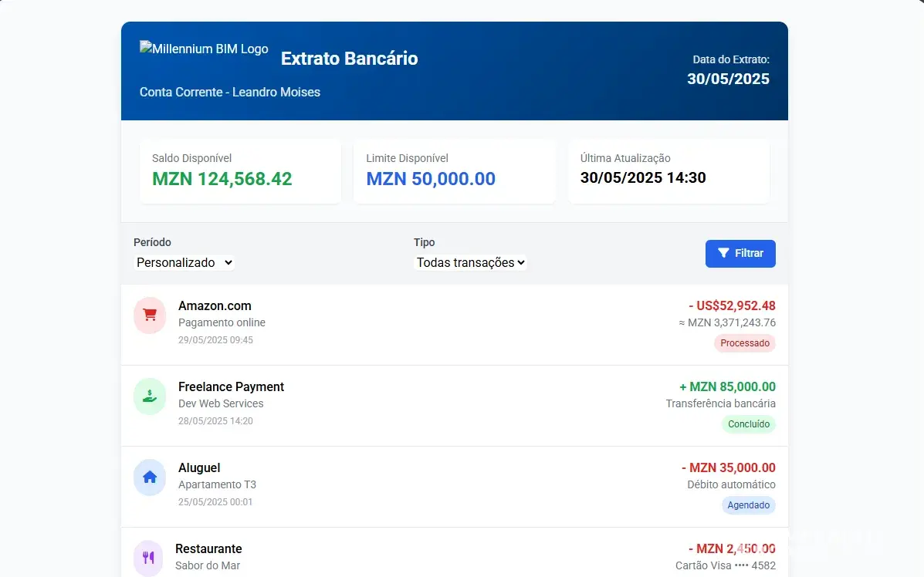Click the Concluído status badge
Viewport: 924px width, 577px height.
tap(748, 424)
